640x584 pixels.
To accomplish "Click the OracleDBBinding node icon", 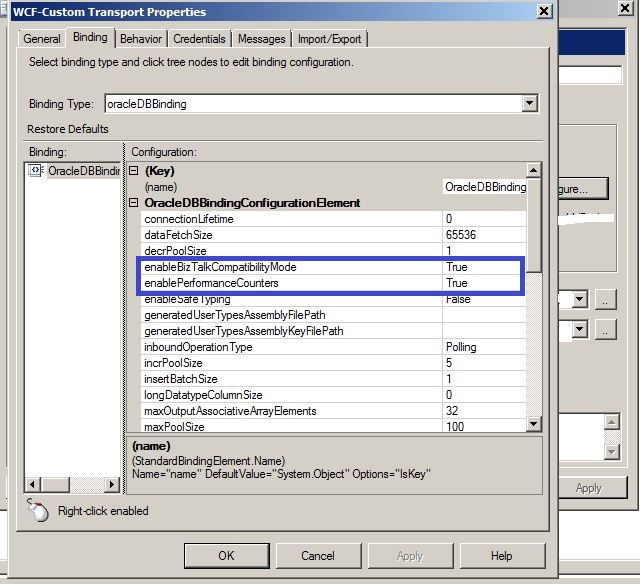I will pos(36,170).
